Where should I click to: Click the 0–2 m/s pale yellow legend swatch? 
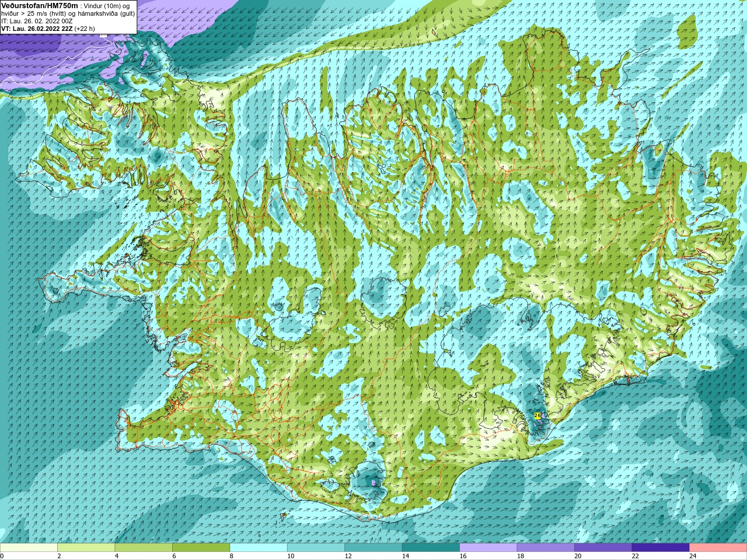pos(29,548)
